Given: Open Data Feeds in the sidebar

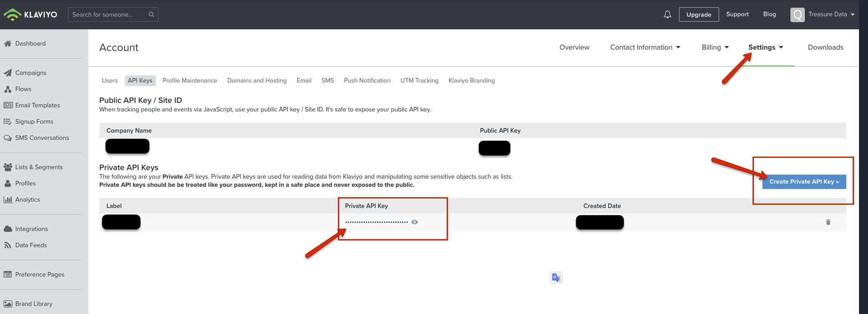Looking at the screenshot, I should [x=31, y=245].
